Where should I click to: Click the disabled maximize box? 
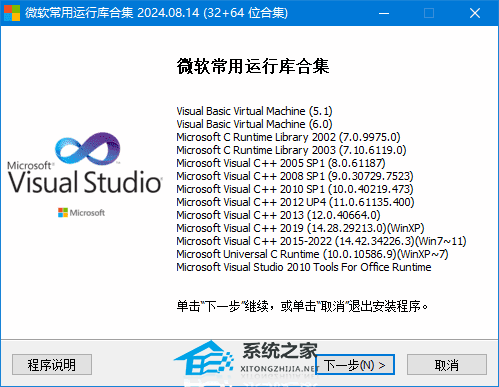pyautogui.click(x=429, y=13)
